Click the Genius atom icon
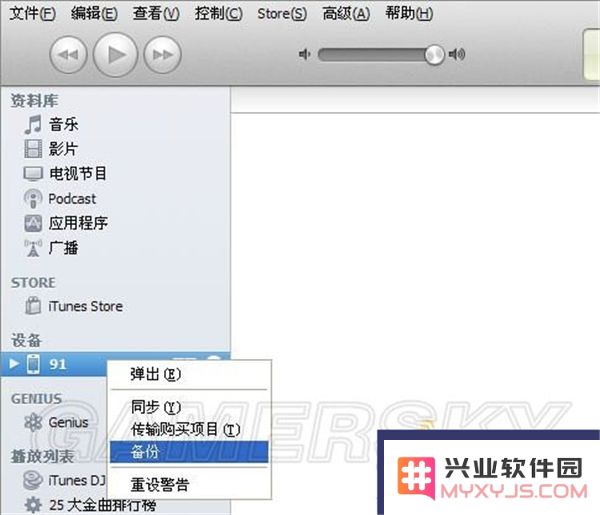The width and height of the screenshot is (600, 515). click(33, 422)
